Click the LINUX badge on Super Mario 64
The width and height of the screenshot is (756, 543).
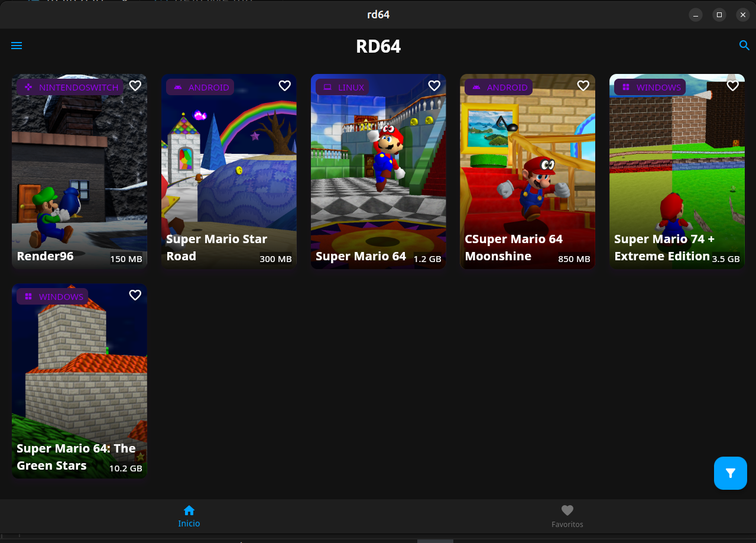(x=342, y=86)
